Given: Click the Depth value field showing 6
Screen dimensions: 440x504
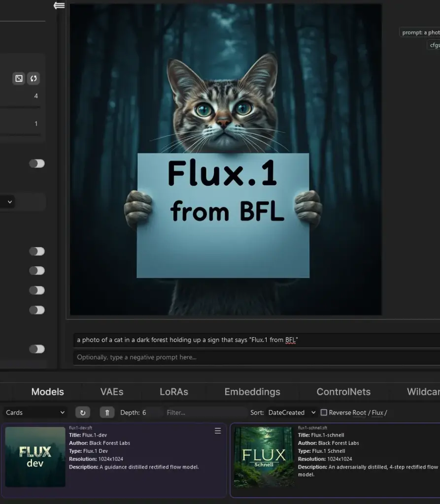Looking at the screenshot, I should (x=151, y=413).
